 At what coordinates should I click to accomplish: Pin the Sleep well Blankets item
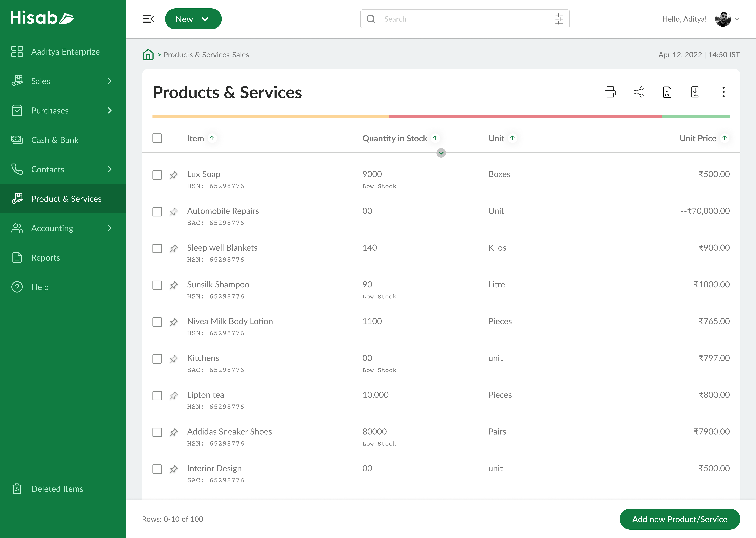pos(174,249)
